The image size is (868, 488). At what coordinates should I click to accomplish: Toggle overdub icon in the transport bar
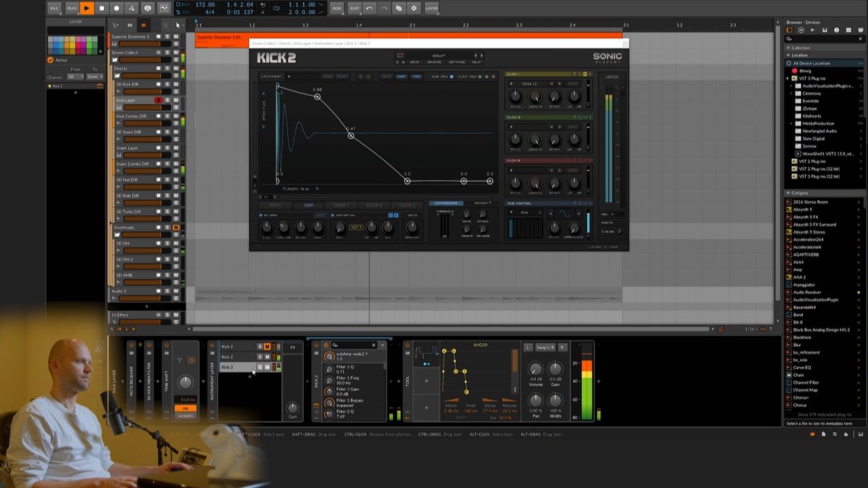click(x=148, y=8)
